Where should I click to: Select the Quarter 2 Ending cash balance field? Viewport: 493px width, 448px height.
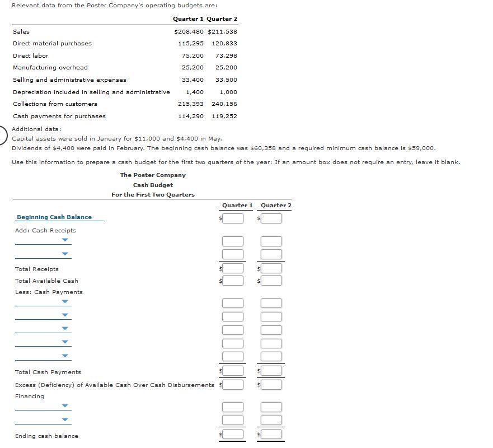(x=271, y=434)
